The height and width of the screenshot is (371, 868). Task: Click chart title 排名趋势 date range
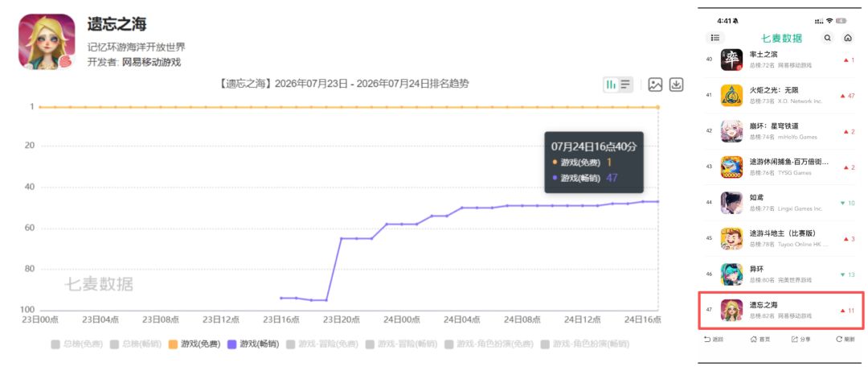342,85
